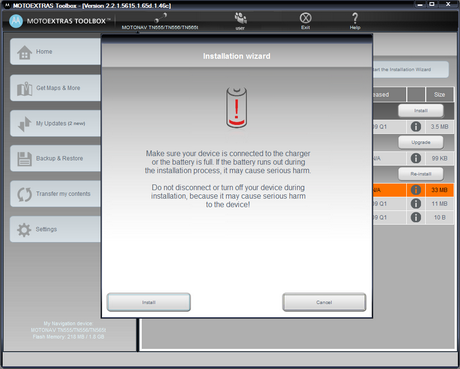Viewport: 460px width, 369px height.
Task: Click the Installation wizard title
Action: (x=237, y=56)
